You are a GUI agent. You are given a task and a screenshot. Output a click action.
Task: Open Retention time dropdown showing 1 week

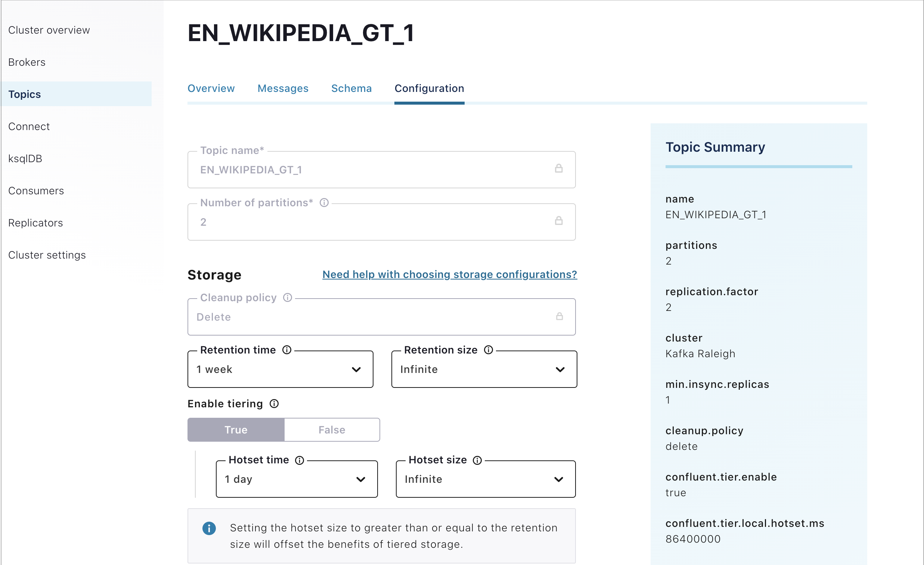(280, 370)
